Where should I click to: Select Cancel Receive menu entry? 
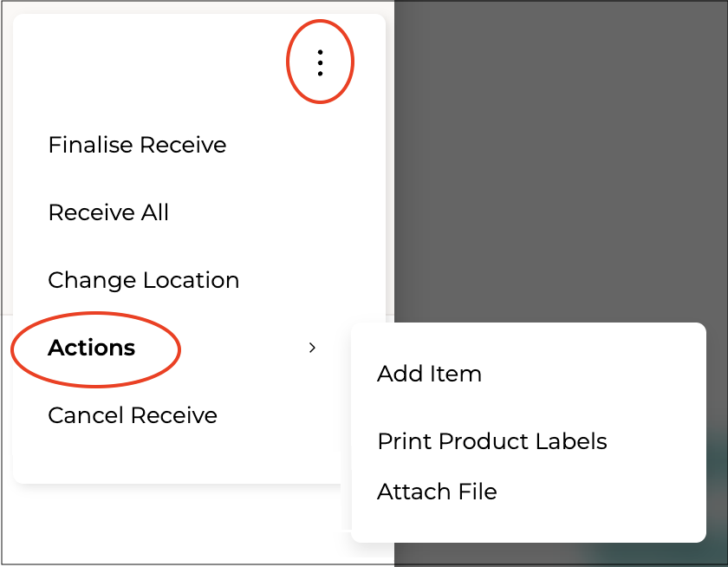pos(133,415)
